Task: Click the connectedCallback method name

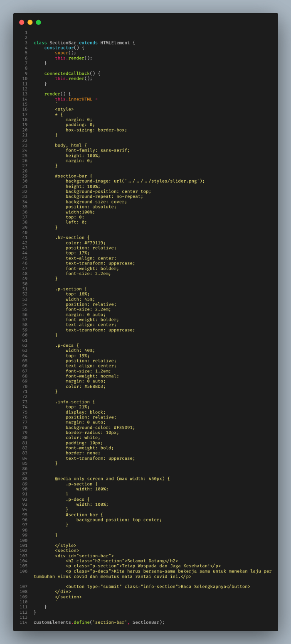Action: click(67, 73)
